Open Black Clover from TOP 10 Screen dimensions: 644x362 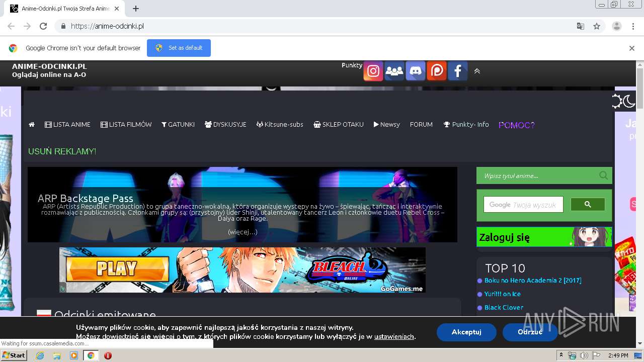click(504, 308)
